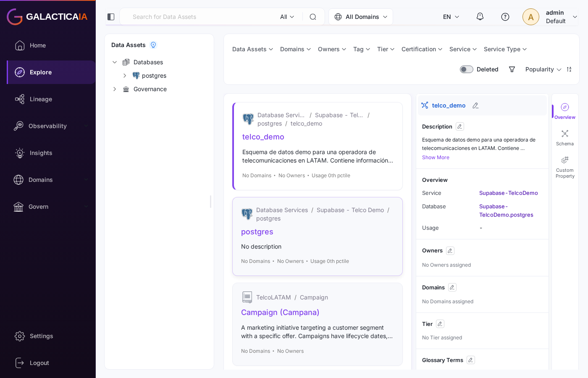588x378 pixels.
Task: Open the Service filter dropdown
Action: (x=463, y=49)
